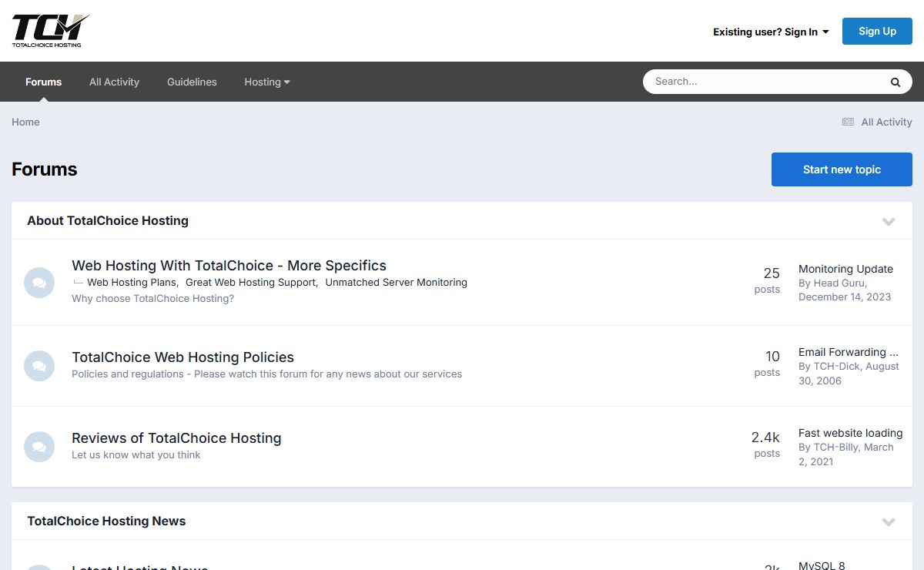Open the Email Forwarding latest post
924x570 pixels.
[x=849, y=352]
